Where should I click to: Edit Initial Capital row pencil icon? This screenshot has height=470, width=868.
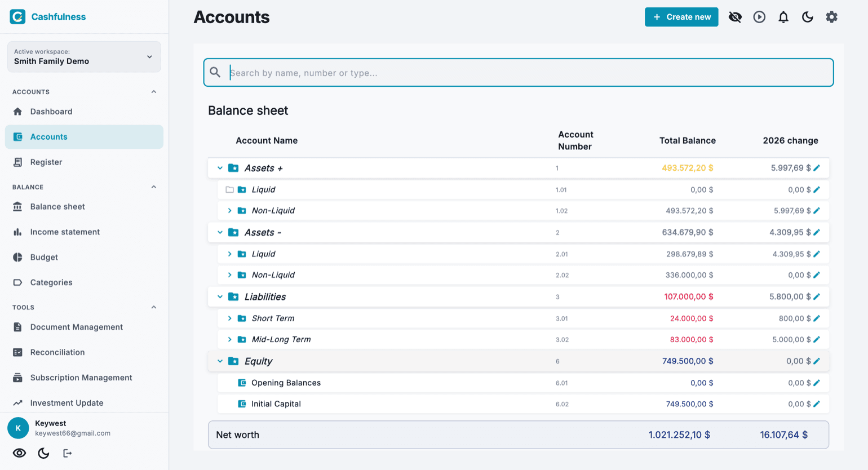pos(817,404)
